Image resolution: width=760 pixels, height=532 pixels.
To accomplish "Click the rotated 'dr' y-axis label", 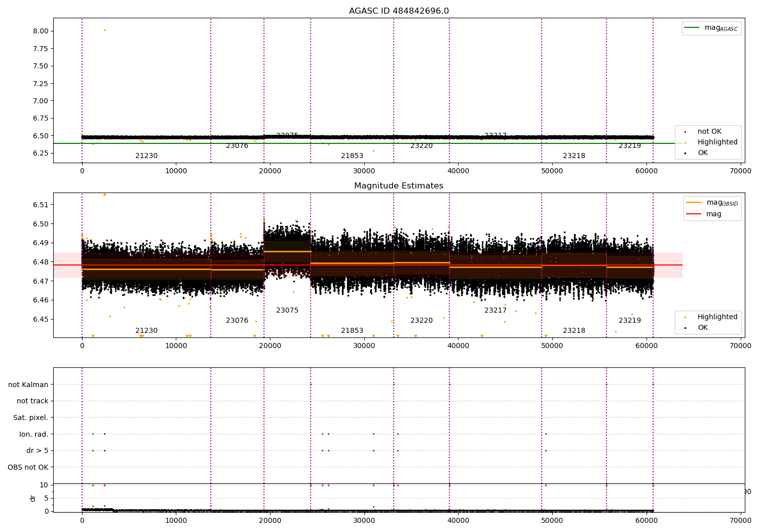I will [33, 498].
